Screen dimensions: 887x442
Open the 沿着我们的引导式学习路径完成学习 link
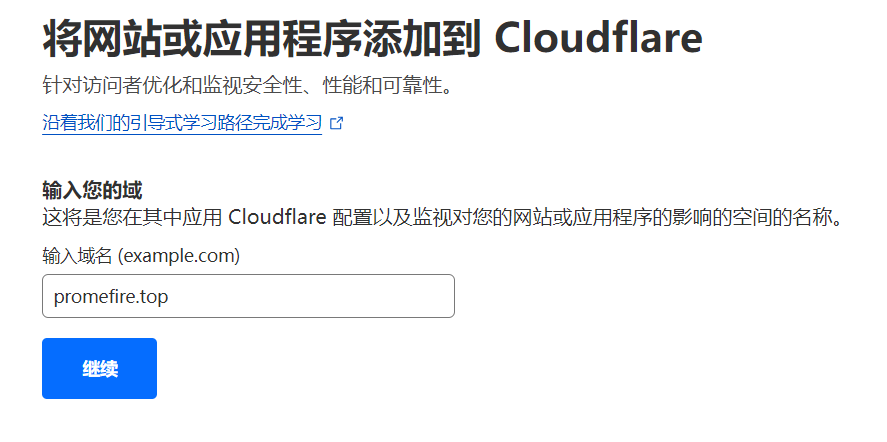tap(182, 123)
